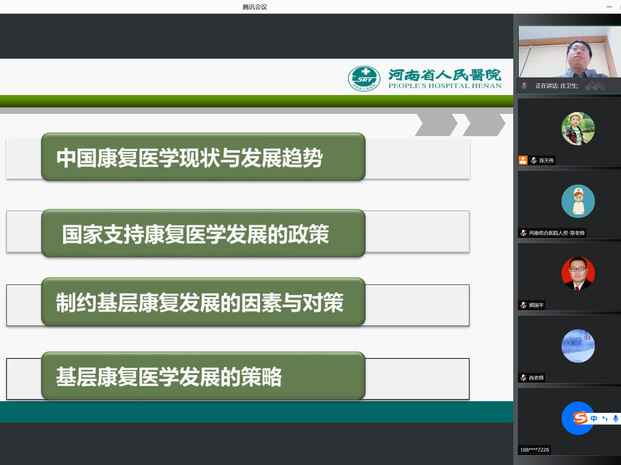621x465 pixels.
Task: Click the Henan People's Hospital logo emblem
Action: (364, 79)
